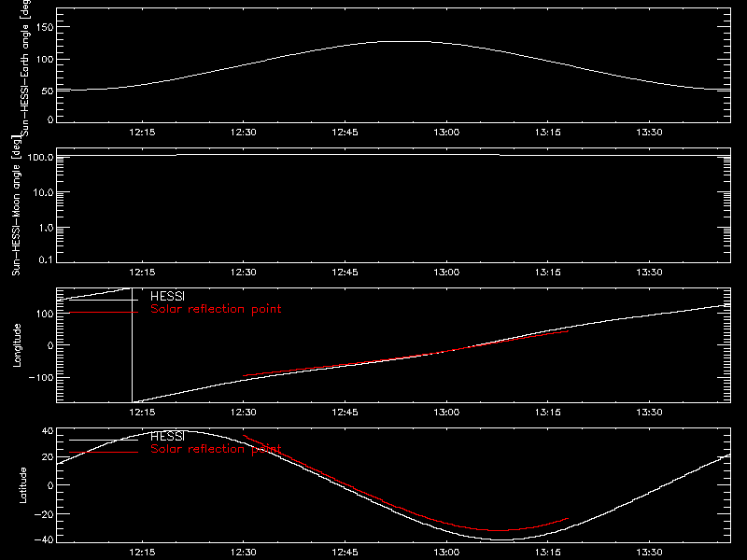The width and height of the screenshot is (747, 560).
Task: Click the Latitude axis title
Action: click(22, 485)
